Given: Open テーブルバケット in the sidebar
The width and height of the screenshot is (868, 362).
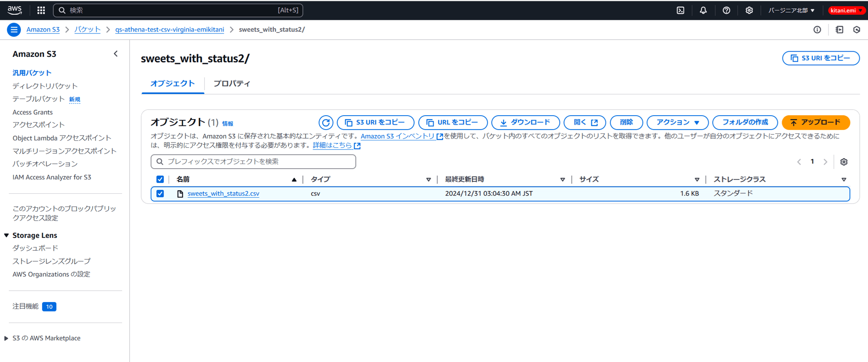Looking at the screenshot, I should coord(39,99).
